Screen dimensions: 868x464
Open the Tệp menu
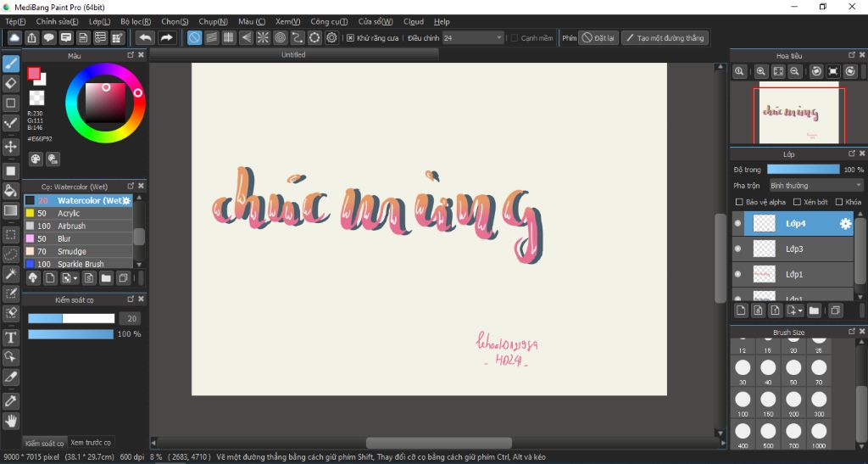(15, 21)
